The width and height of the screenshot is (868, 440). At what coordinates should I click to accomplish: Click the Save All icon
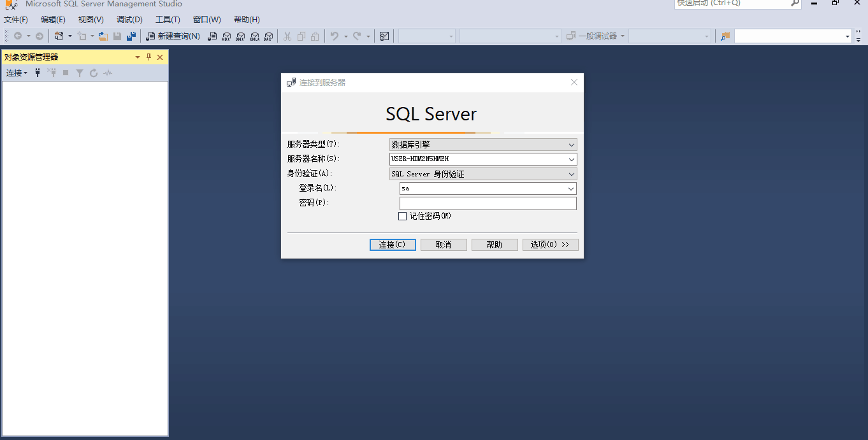pos(131,36)
